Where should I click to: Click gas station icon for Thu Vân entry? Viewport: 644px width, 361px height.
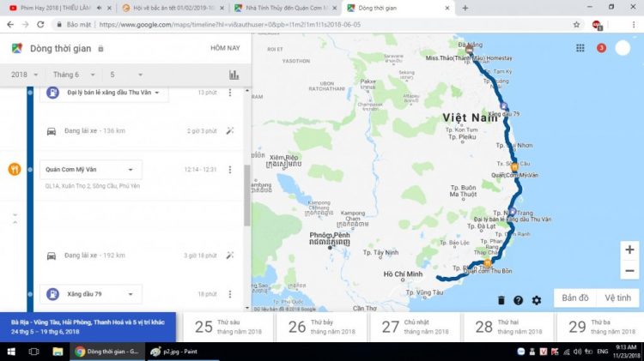[x=52, y=93]
